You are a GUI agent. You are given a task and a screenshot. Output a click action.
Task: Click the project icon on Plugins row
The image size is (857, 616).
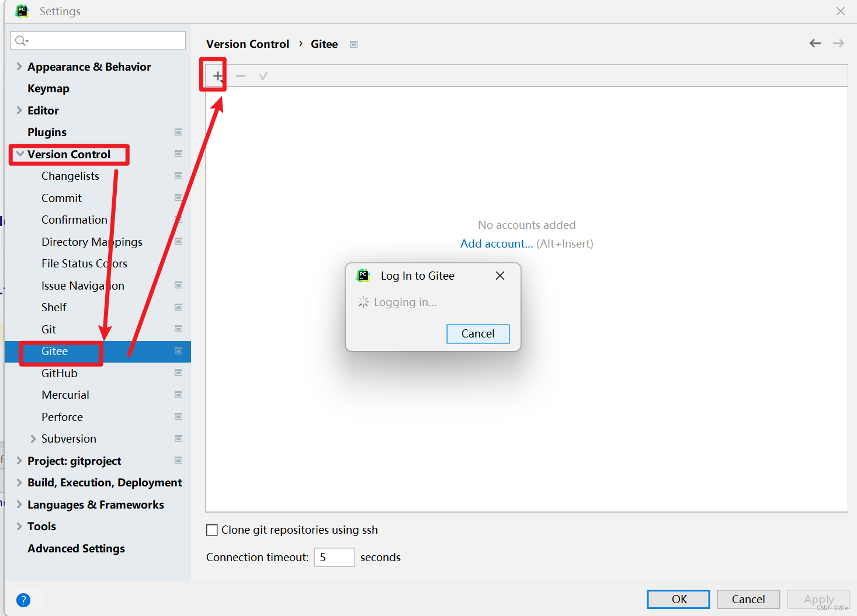point(179,132)
